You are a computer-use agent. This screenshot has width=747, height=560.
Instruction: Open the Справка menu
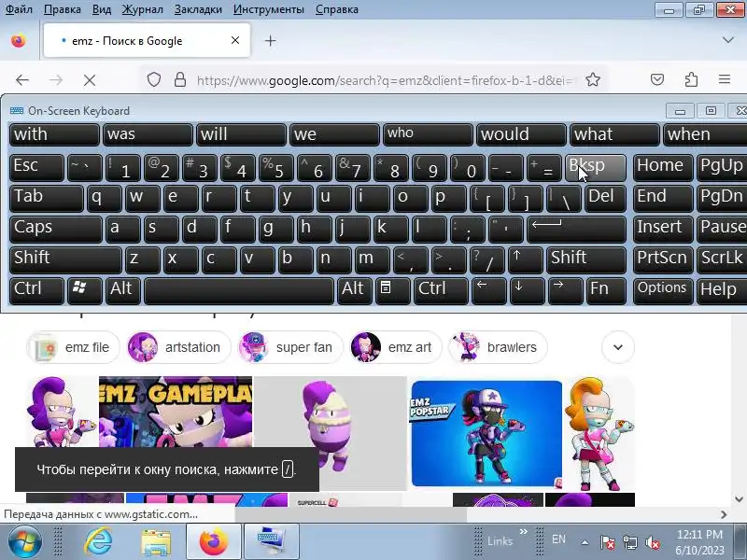[337, 9]
